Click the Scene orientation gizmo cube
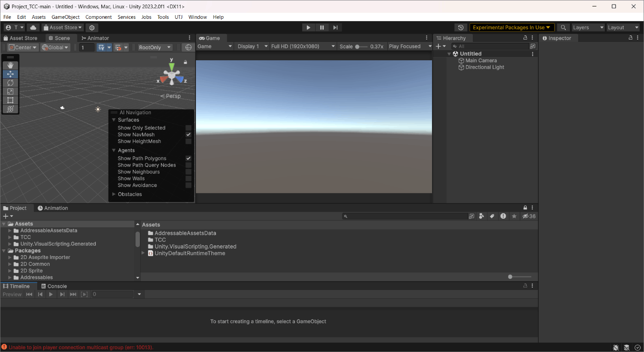Viewport: 644px width, 352px height. coord(172,75)
